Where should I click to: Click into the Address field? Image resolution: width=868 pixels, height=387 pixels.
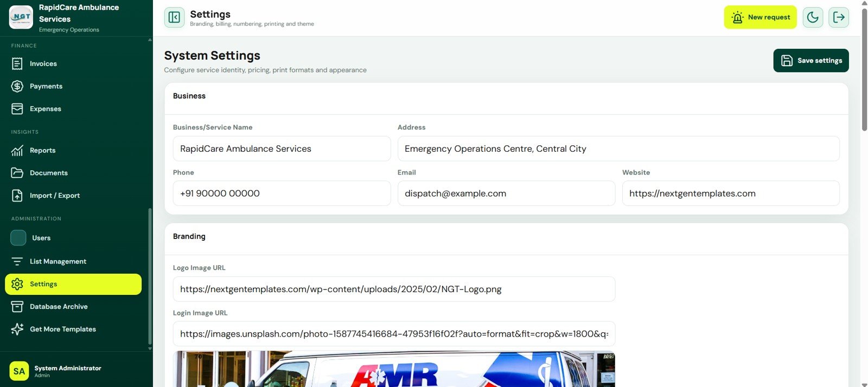point(618,149)
